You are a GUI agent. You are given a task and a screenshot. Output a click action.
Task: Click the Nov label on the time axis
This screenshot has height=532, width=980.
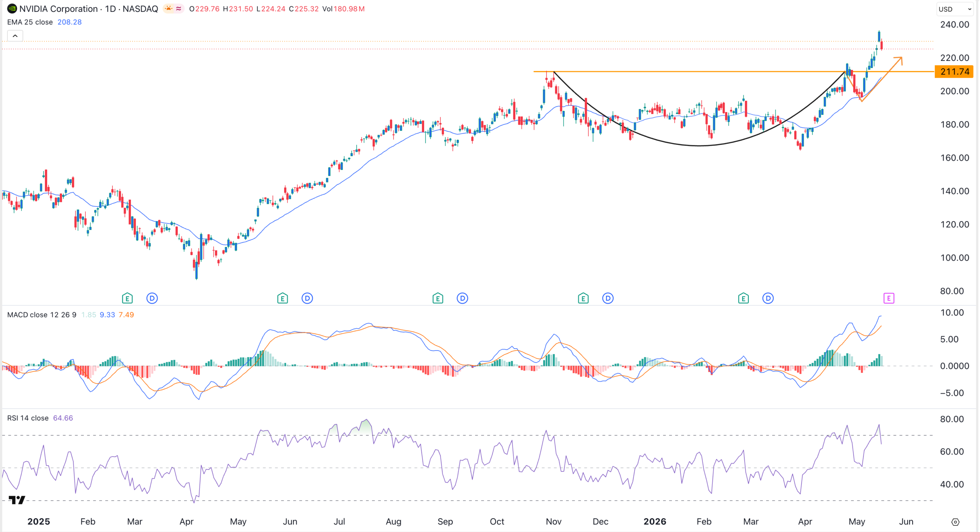554,522
